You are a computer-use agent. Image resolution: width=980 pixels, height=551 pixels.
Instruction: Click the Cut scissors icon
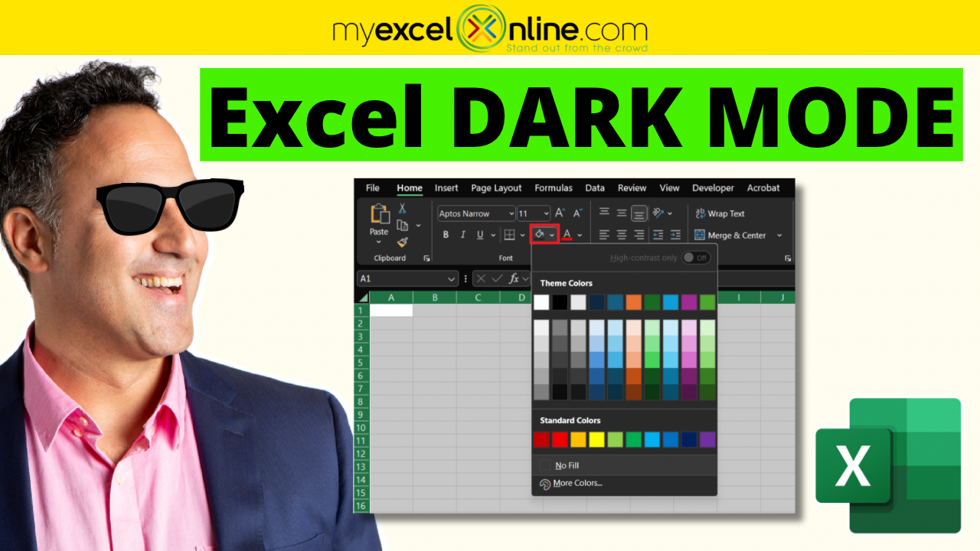coord(402,209)
